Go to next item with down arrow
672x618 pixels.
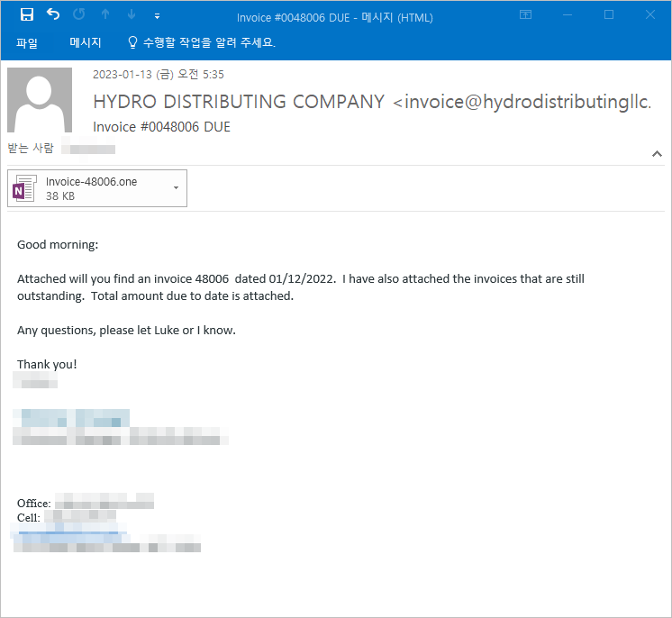click(132, 14)
